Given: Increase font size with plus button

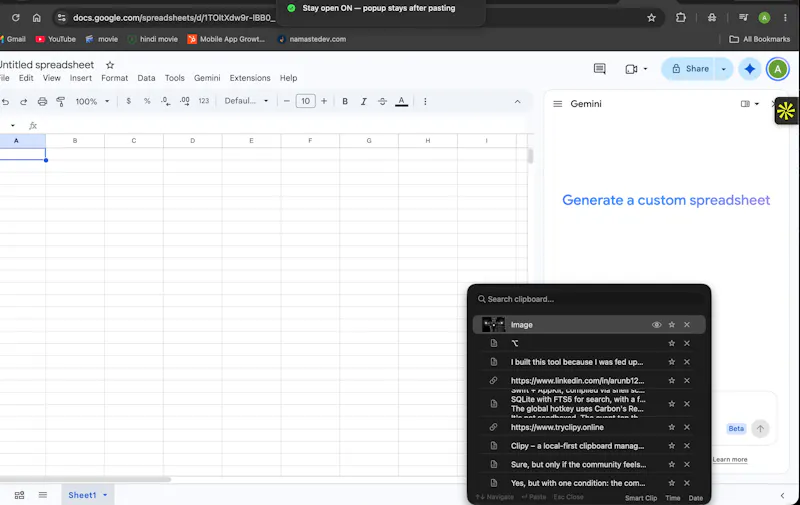Looking at the screenshot, I should point(324,102).
